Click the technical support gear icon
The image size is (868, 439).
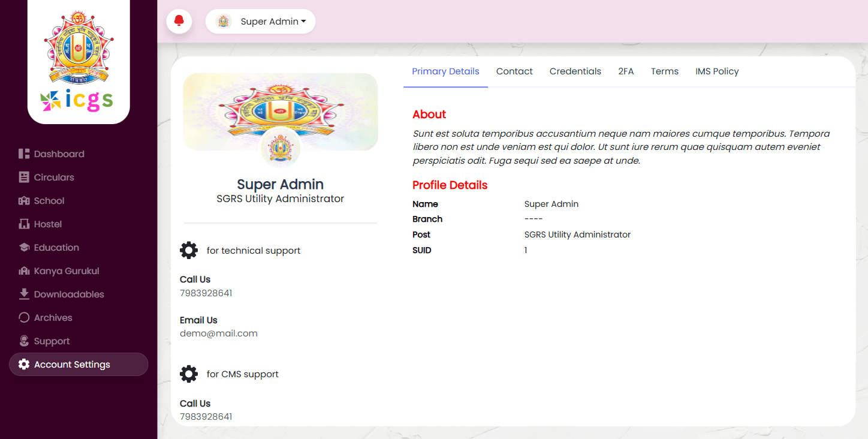(x=189, y=250)
